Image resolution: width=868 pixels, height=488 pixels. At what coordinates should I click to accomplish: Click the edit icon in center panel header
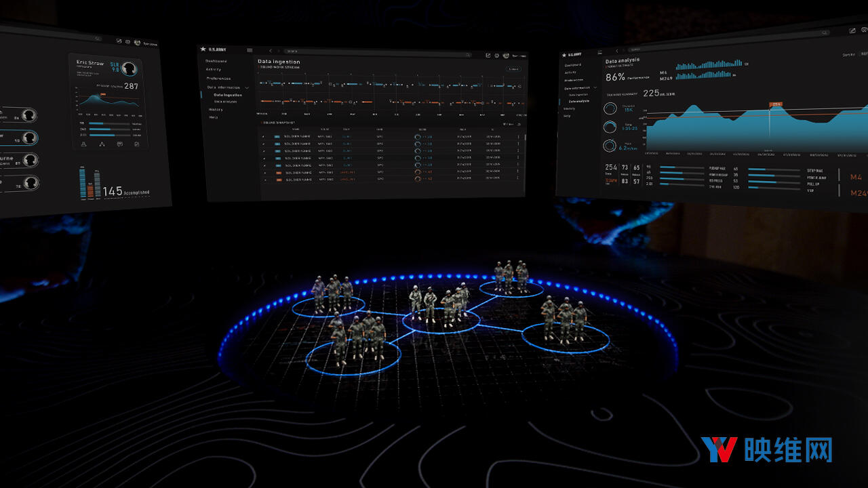click(488, 55)
